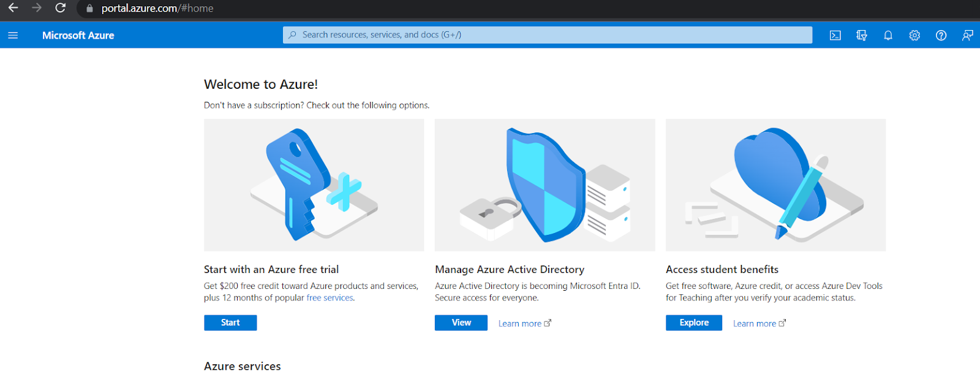Click the Access student benefits title
The height and width of the screenshot is (379, 980).
[722, 270]
